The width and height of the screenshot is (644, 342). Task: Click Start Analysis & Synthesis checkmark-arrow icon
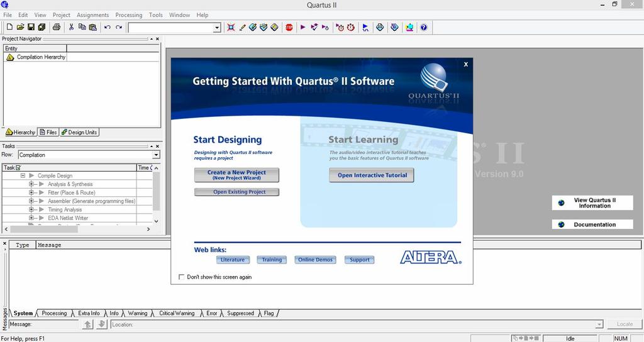[314, 27]
